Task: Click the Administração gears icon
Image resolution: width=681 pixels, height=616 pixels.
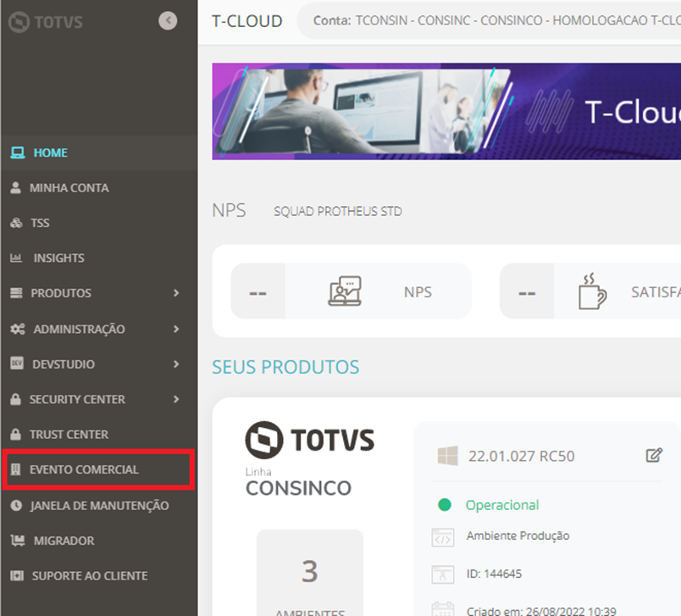Action: pos(18,329)
